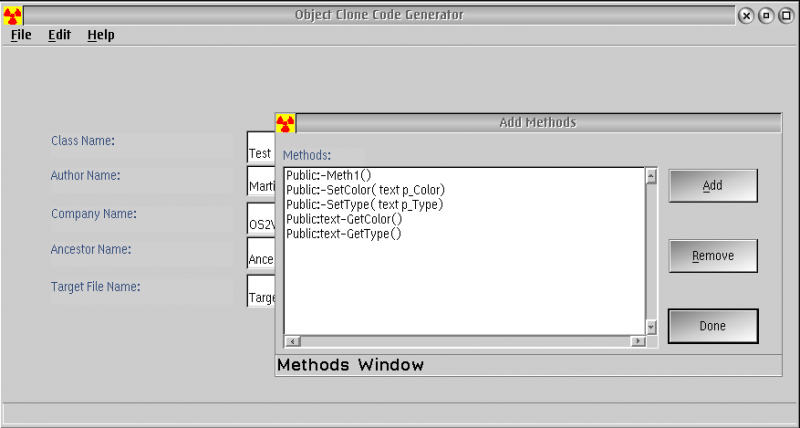800x428 pixels.
Task: Click the Author Name input field
Action: pos(261,181)
